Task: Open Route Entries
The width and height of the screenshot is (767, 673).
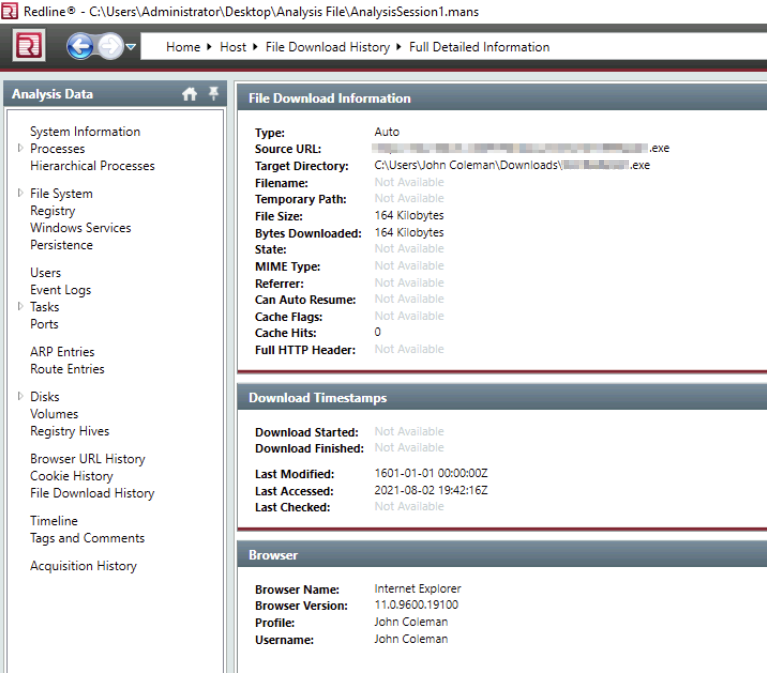Action: coord(67,369)
